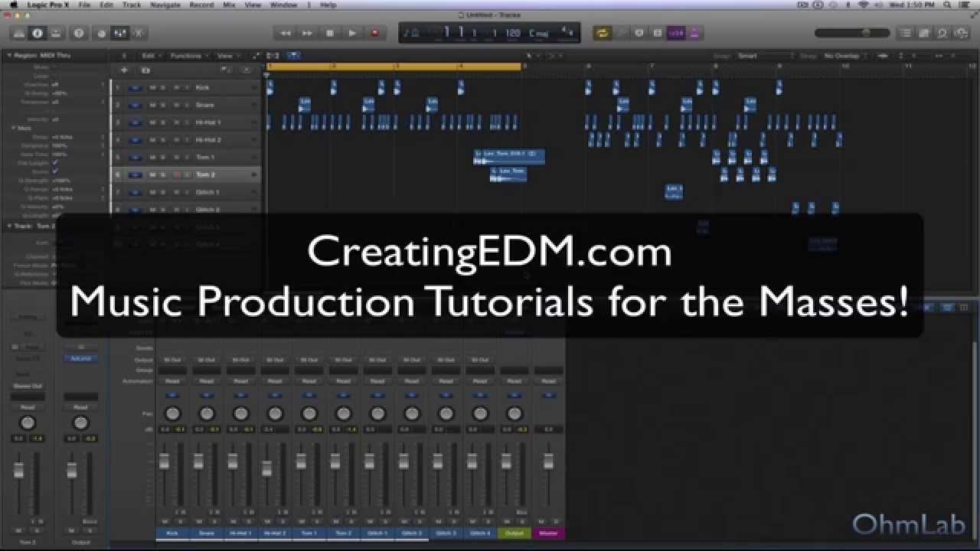Click the Kick channel pan knob

pos(172,414)
